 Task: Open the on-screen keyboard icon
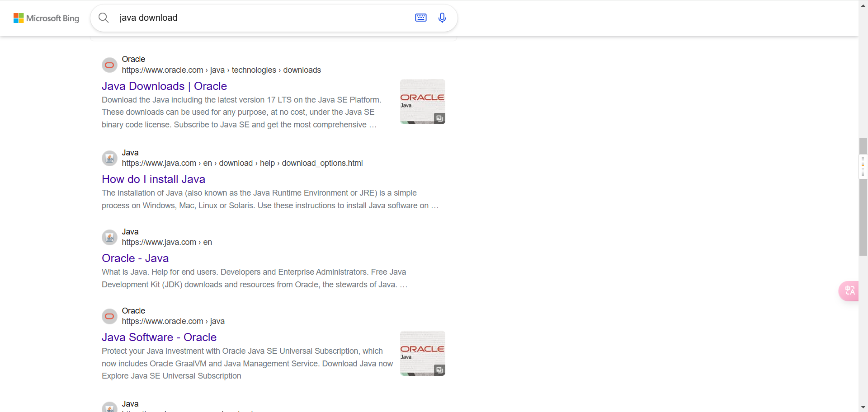click(421, 18)
